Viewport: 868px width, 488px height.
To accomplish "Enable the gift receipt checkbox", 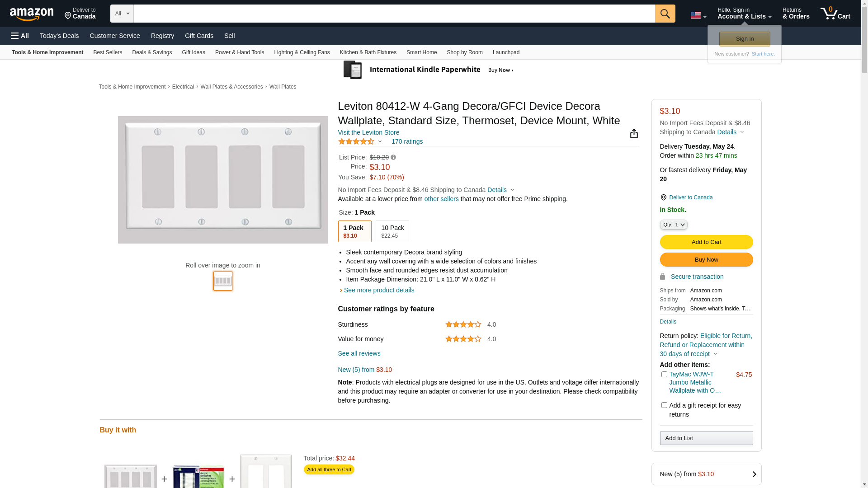I will pos(664,405).
